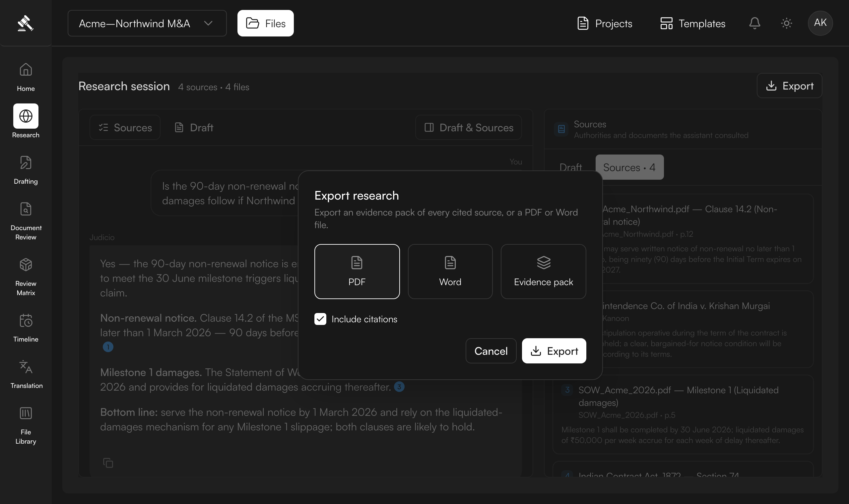The width and height of the screenshot is (849, 504).
Task: Open the Drafting sidebar tool
Action: coord(26,170)
